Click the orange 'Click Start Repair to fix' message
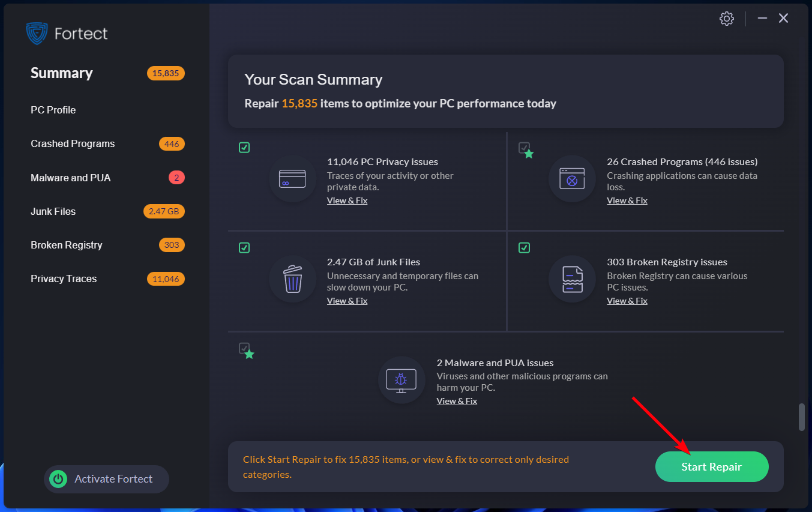The height and width of the screenshot is (512, 812). (x=406, y=467)
